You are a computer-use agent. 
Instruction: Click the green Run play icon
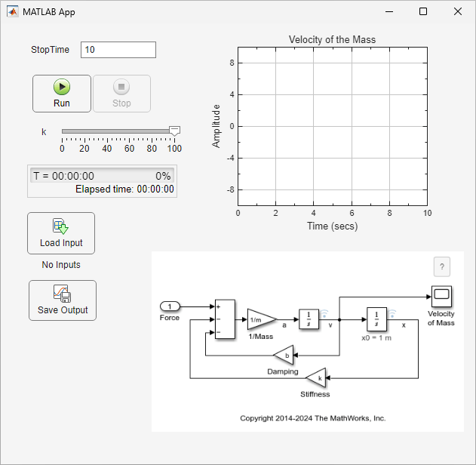pos(62,87)
